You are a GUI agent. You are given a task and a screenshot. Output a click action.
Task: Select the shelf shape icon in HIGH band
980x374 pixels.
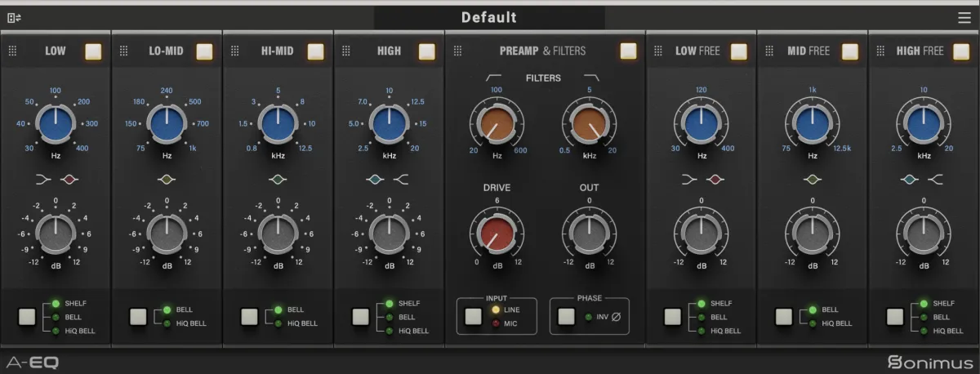click(400, 180)
